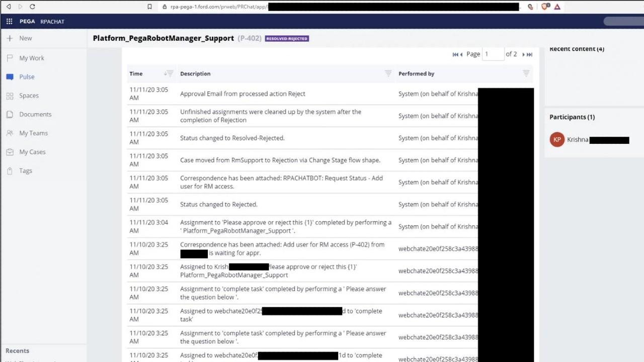Click the Brave rewards triangle icon
The height and width of the screenshot is (362, 644).
coord(557,7)
